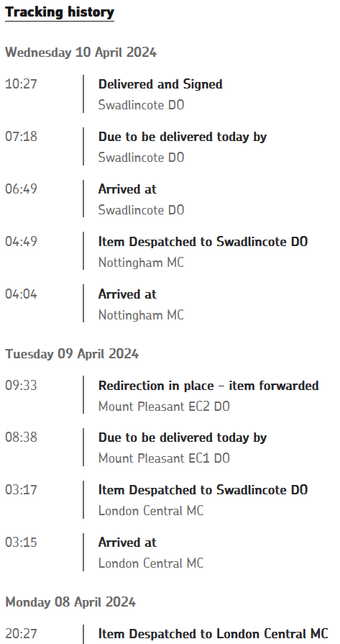Click the 03:17 timestamp
340x644 pixels.
coord(21,490)
